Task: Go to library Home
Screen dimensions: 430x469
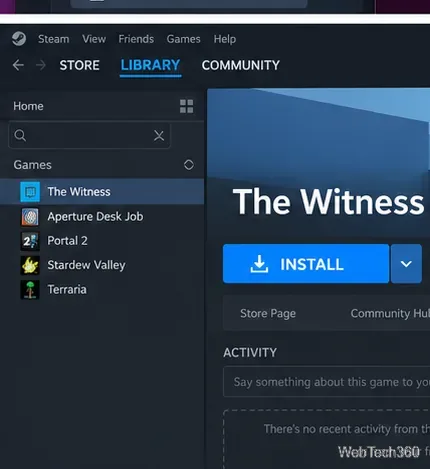Action: click(x=28, y=106)
